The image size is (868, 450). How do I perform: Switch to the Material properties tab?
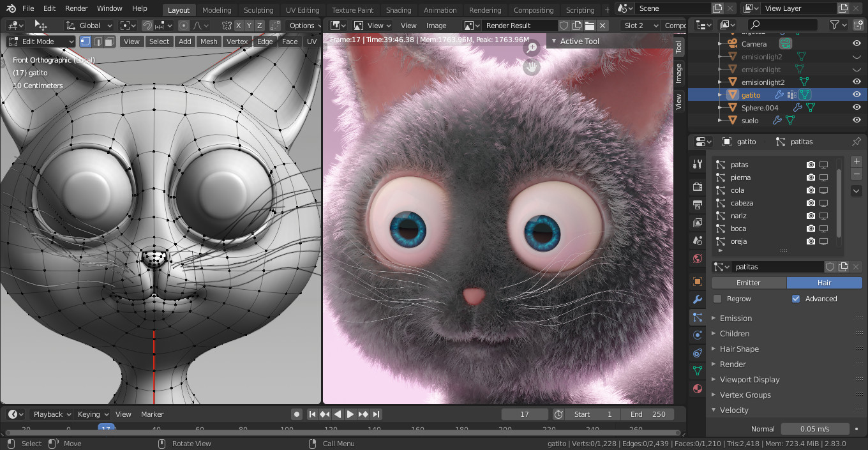click(x=697, y=389)
